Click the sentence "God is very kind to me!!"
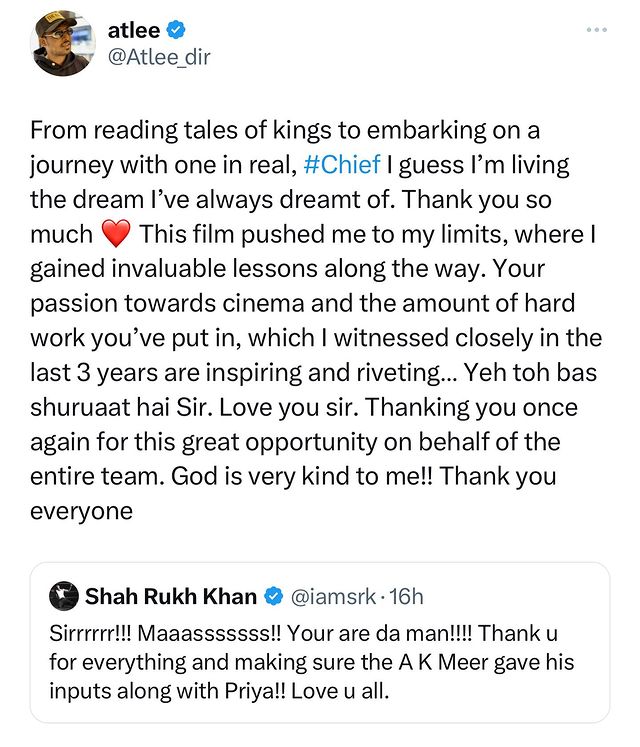Screen dimensions: 640x747 point(277,475)
